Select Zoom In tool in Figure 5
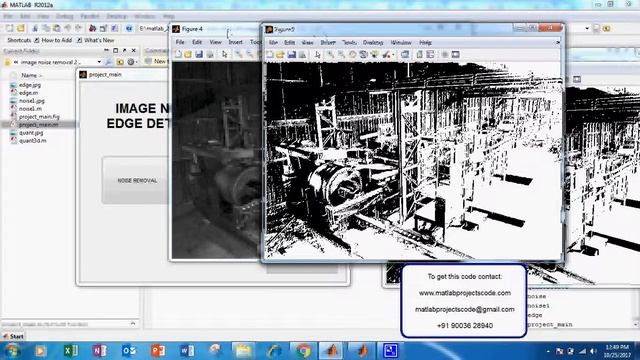 (331, 54)
